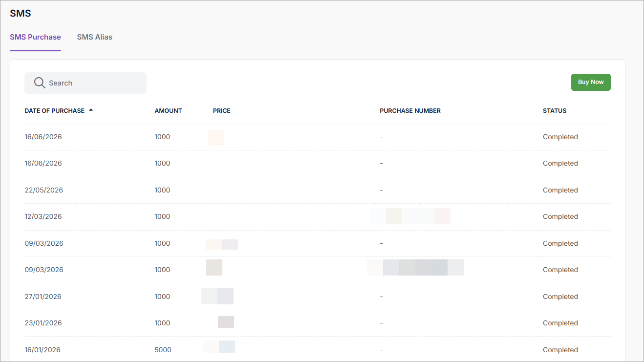This screenshot has width=644, height=362.
Task: Toggle the Date of Purchase sort arrow
Action: click(x=91, y=110)
